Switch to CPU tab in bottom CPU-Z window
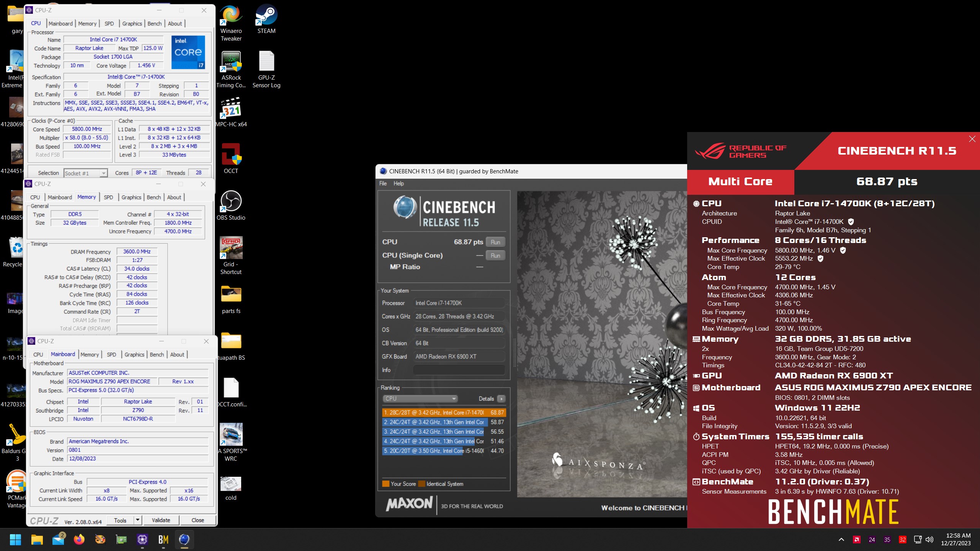 [38, 354]
